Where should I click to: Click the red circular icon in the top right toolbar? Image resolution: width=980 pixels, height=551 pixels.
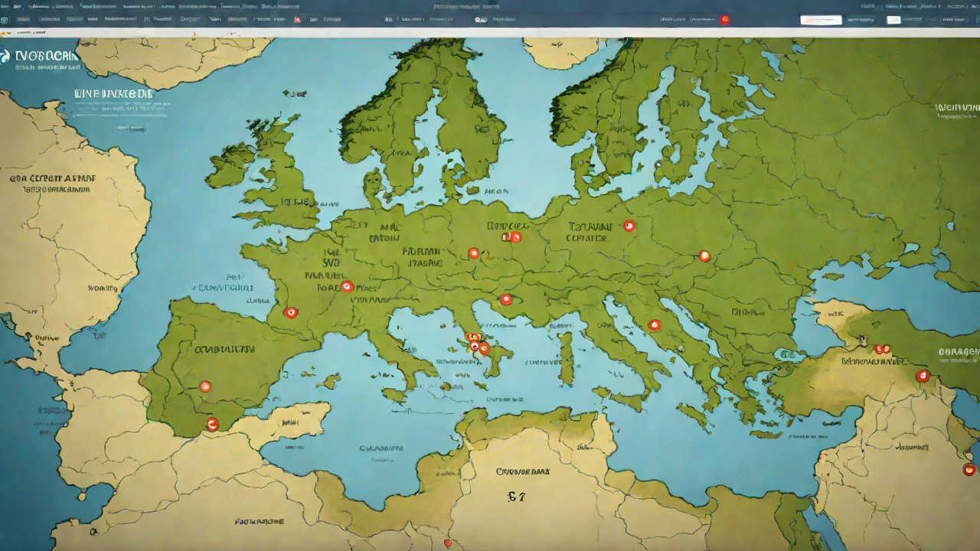coord(724,20)
